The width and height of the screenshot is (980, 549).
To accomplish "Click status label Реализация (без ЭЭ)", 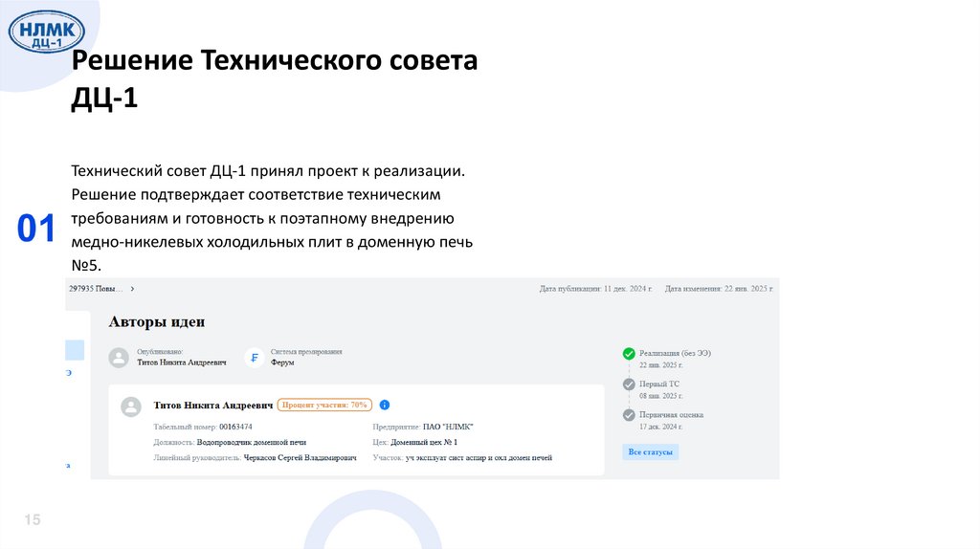I will [x=675, y=353].
